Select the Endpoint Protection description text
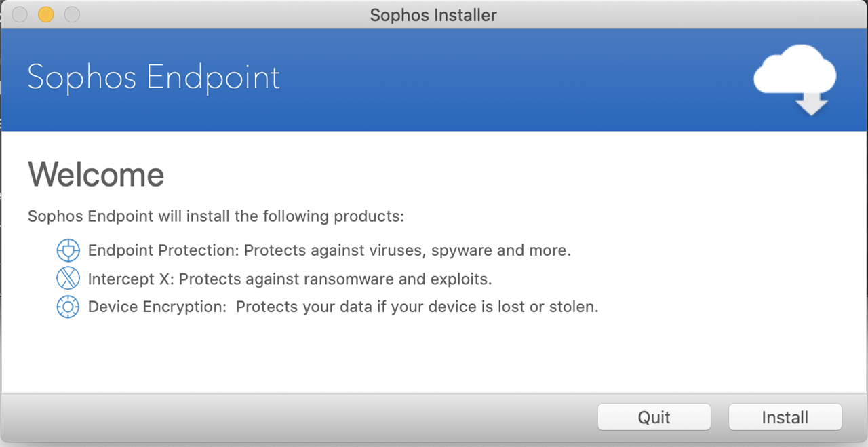The width and height of the screenshot is (868, 447). point(330,250)
